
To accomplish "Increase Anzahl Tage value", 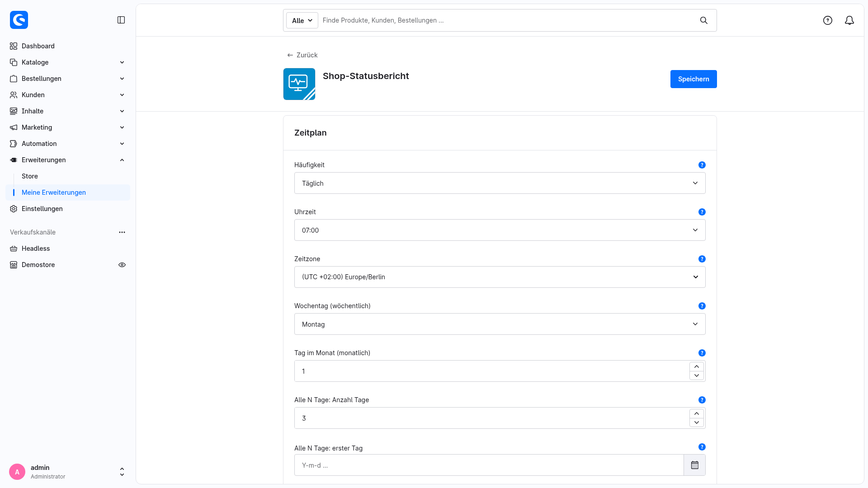I will point(697,413).
